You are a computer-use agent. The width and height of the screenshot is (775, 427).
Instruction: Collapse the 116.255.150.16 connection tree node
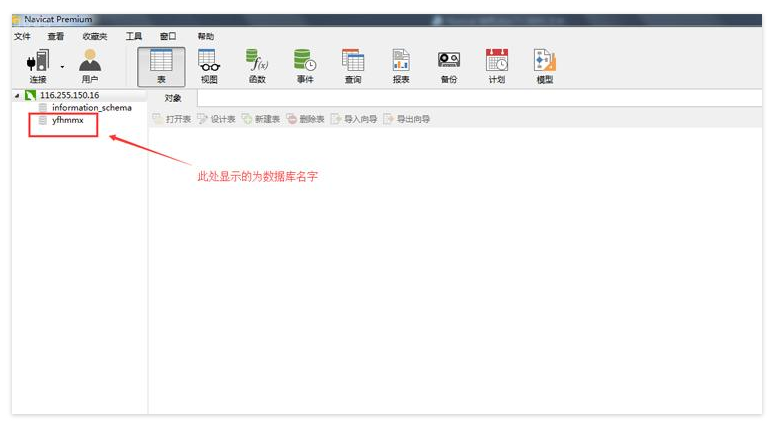pos(17,96)
